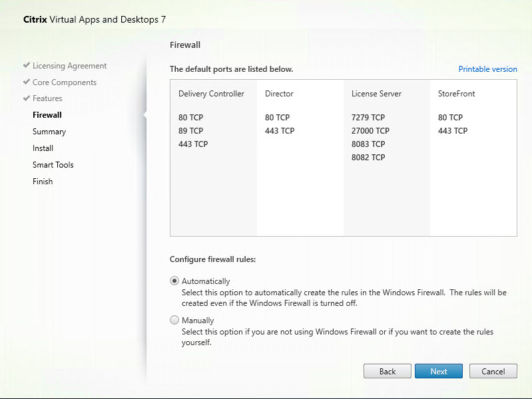Click the Core Components checkmark icon
The width and height of the screenshot is (532, 399).
(x=27, y=82)
